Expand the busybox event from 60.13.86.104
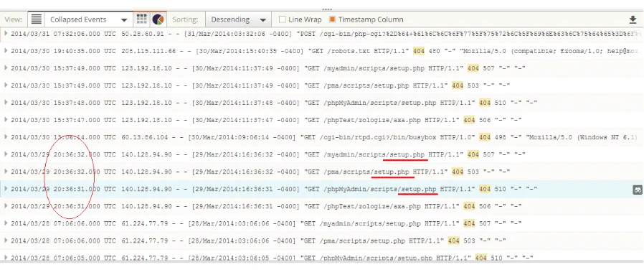Viewport: 644px width, 270px height. 6,137
